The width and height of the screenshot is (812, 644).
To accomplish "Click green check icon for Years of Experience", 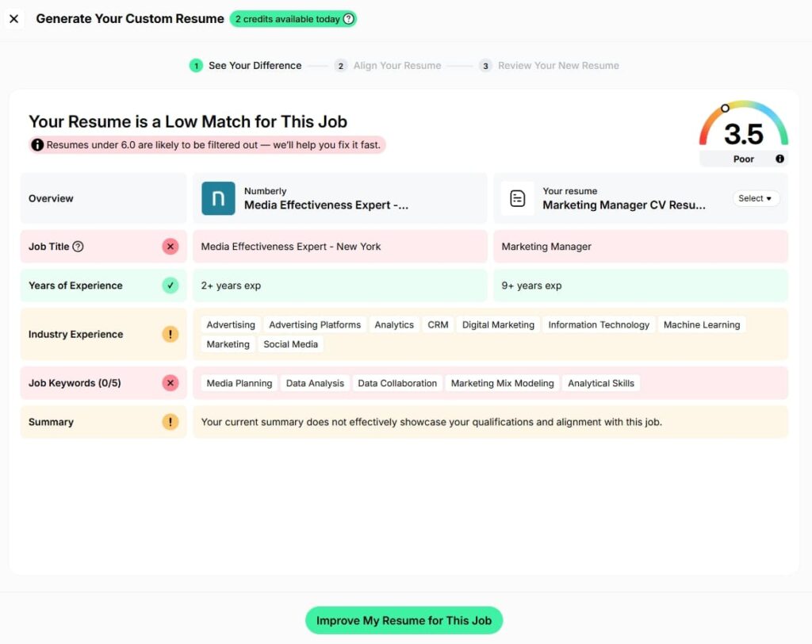I will (x=170, y=286).
